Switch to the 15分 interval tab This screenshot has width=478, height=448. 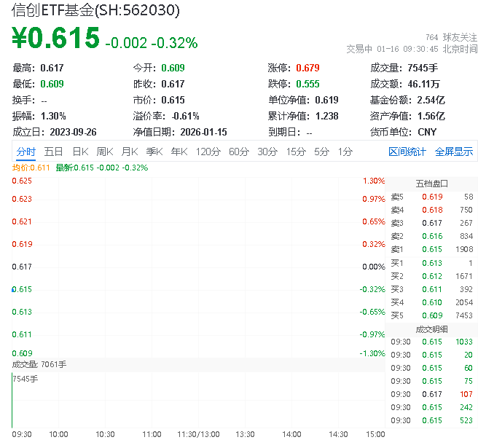click(296, 152)
